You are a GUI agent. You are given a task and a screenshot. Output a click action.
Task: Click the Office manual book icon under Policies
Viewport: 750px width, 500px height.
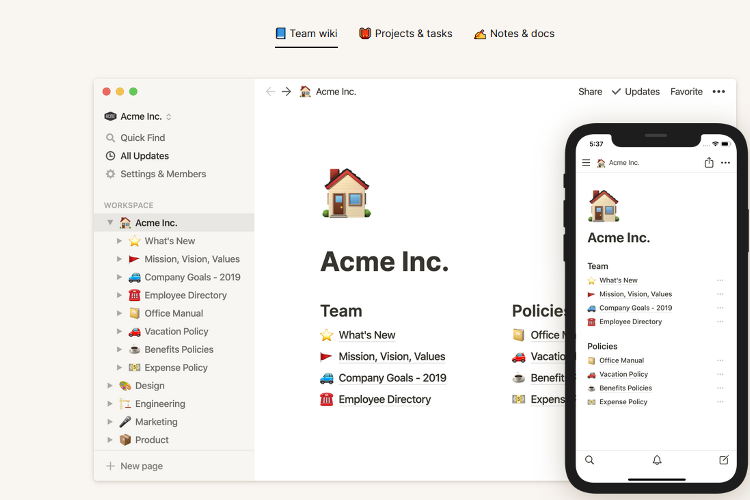[518, 335]
